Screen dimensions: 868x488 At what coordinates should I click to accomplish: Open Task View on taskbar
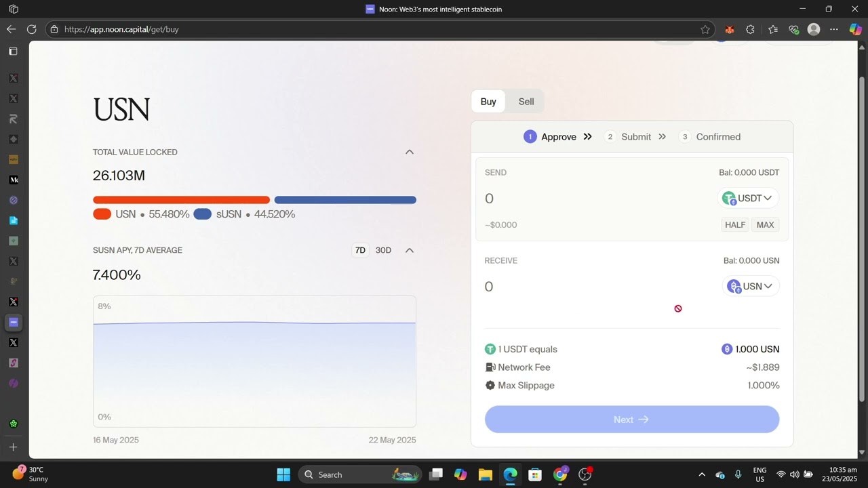[x=435, y=474]
